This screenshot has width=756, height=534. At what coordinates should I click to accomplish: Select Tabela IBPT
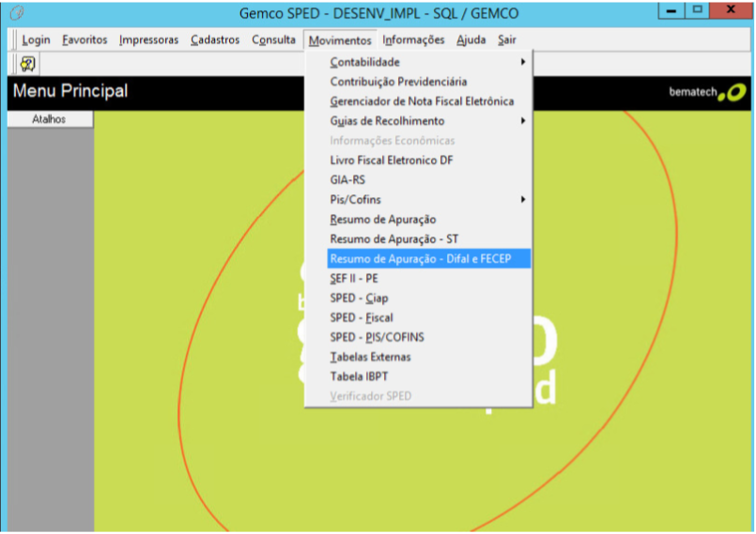tap(418, 377)
